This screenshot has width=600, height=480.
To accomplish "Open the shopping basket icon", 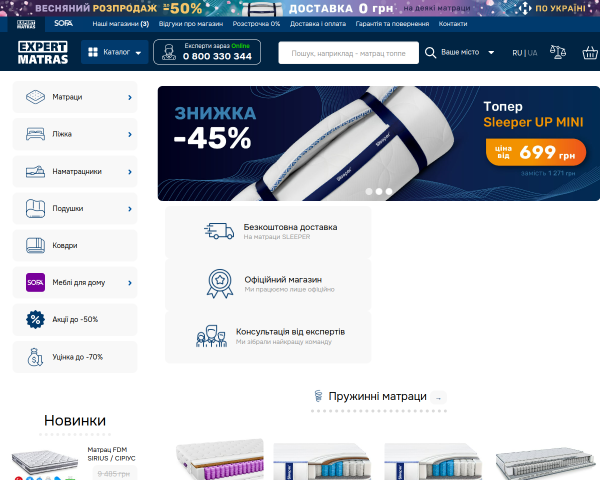I will [x=590, y=52].
